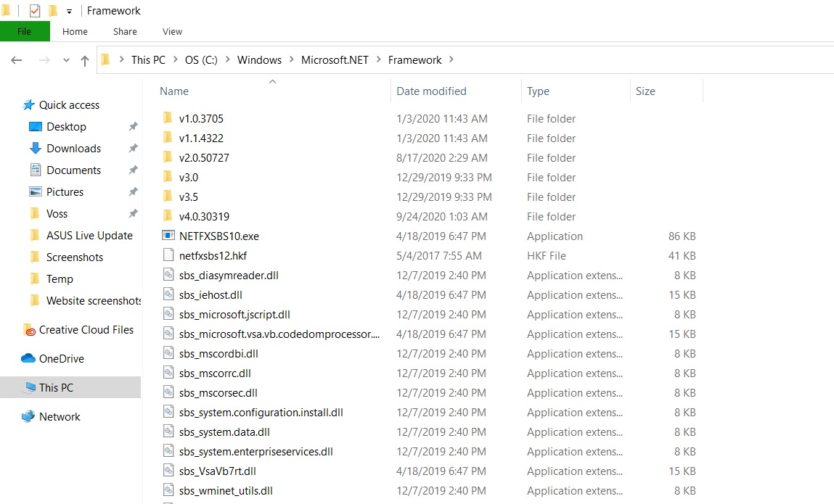Sort by the Name column header
This screenshot has height=504, width=834.
coord(174,91)
